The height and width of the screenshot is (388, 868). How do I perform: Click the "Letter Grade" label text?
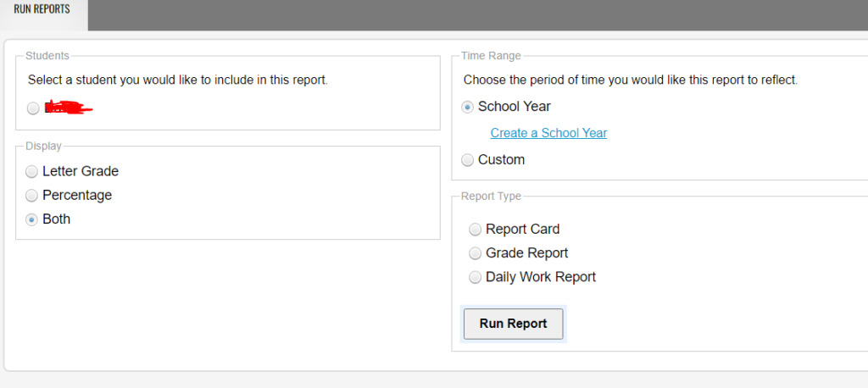coord(81,172)
